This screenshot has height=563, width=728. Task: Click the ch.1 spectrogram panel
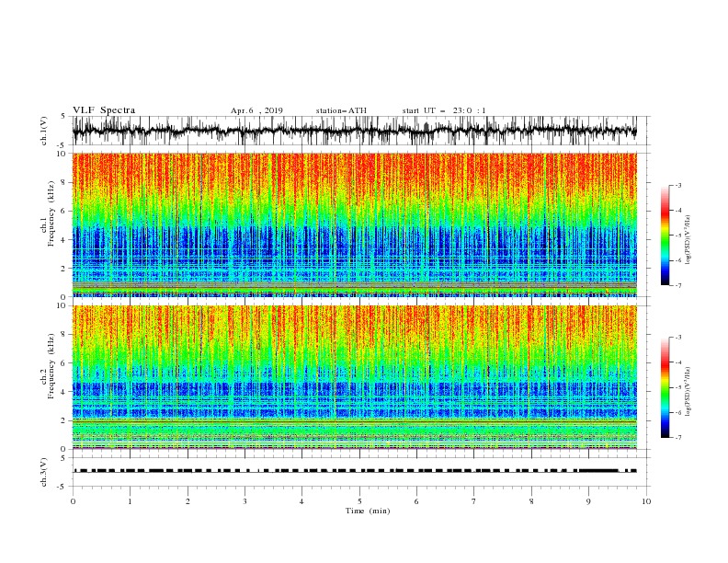355,224
